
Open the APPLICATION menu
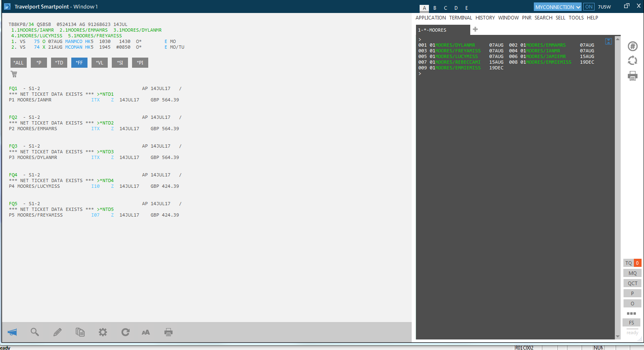(431, 18)
